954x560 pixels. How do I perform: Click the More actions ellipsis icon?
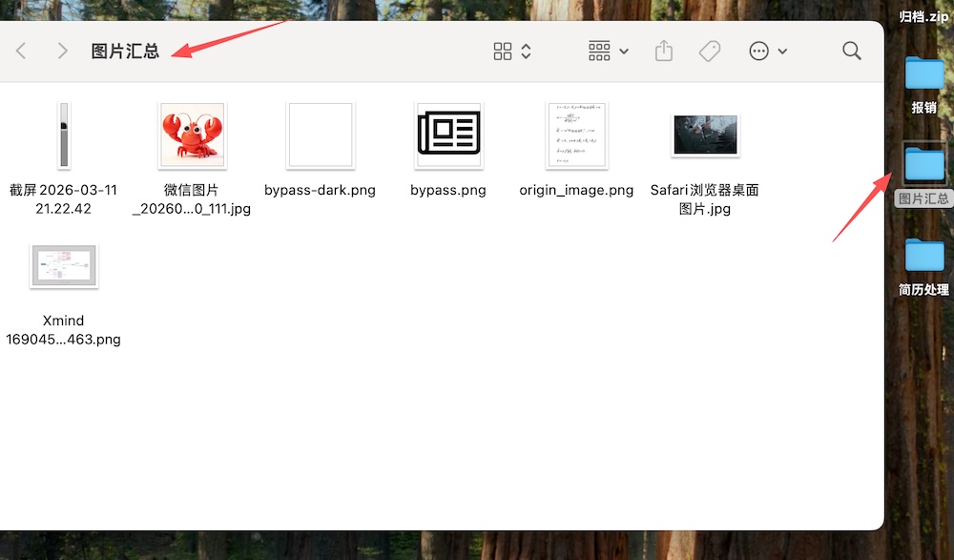coord(760,51)
